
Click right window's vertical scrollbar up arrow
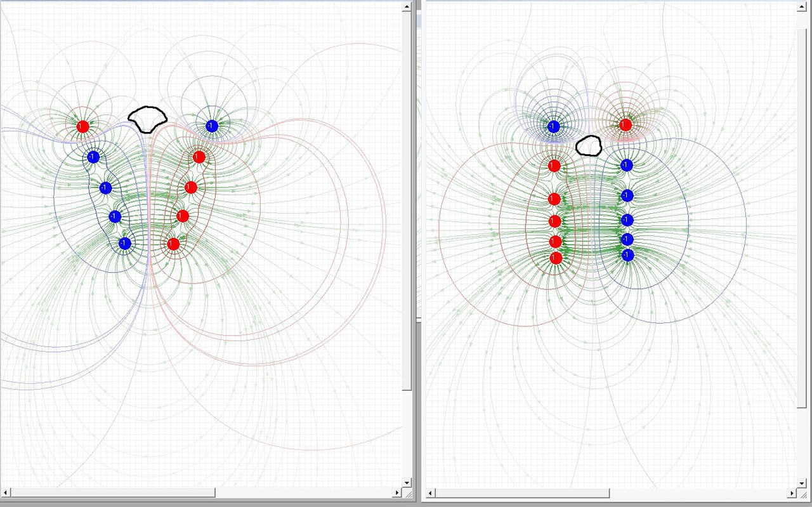(801, 6)
